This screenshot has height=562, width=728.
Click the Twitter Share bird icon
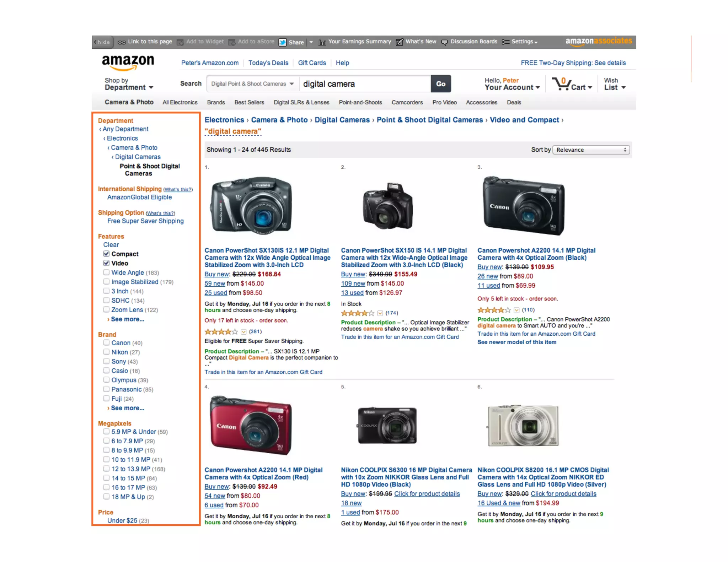point(282,42)
